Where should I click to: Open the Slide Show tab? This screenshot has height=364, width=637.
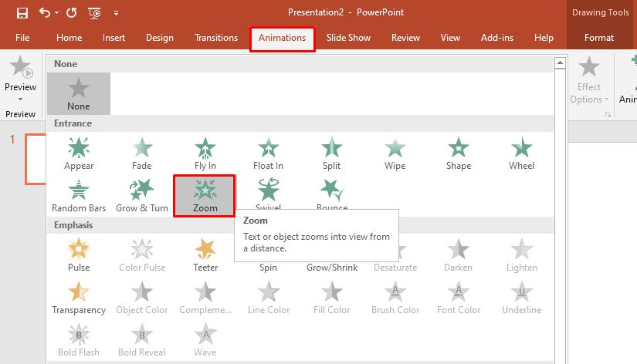point(348,37)
